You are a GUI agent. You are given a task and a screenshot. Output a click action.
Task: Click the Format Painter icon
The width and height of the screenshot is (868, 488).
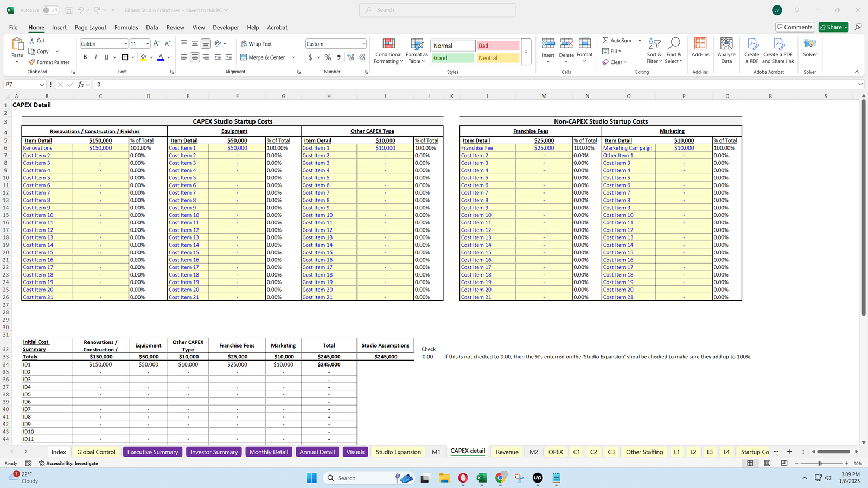tap(33, 62)
